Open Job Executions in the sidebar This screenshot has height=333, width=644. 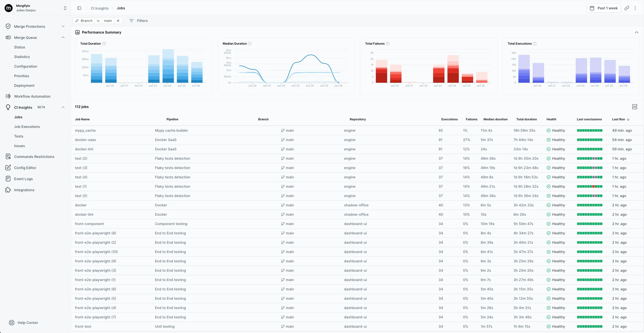(27, 126)
